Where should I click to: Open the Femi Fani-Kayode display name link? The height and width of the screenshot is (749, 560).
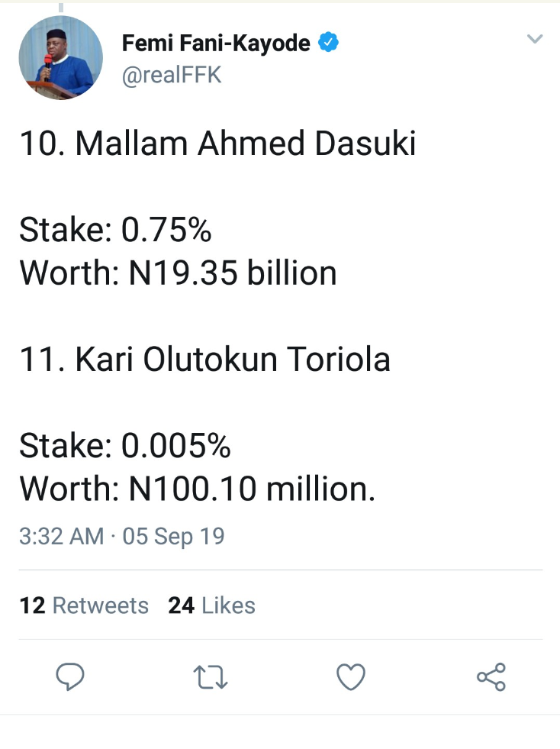coord(216,44)
